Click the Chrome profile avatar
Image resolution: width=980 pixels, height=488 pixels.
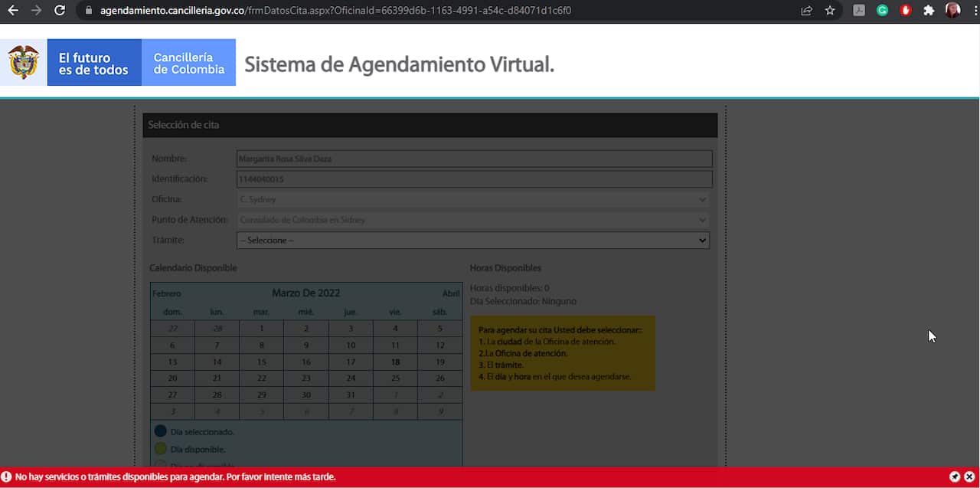(952, 11)
